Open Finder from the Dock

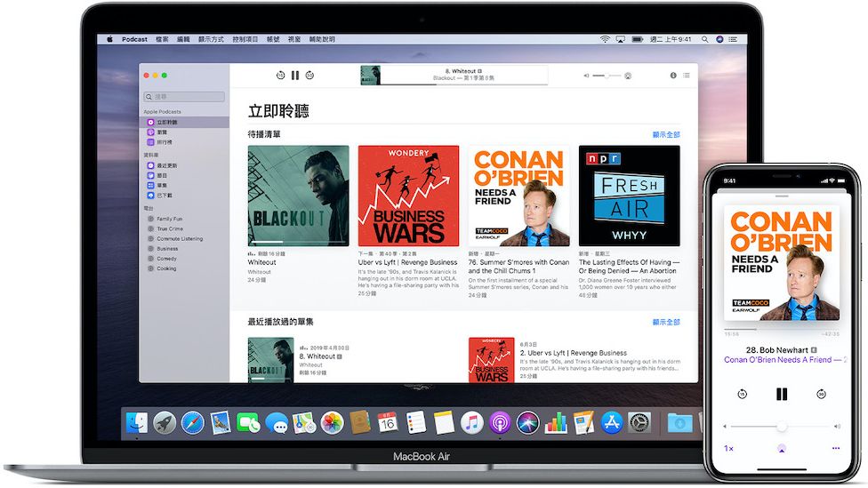coord(137,423)
